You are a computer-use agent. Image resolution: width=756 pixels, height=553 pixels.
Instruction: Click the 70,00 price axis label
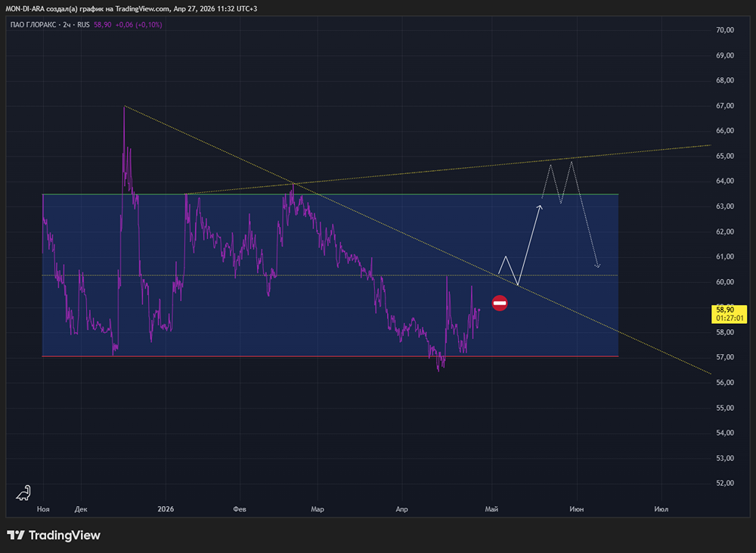(725, 30)
